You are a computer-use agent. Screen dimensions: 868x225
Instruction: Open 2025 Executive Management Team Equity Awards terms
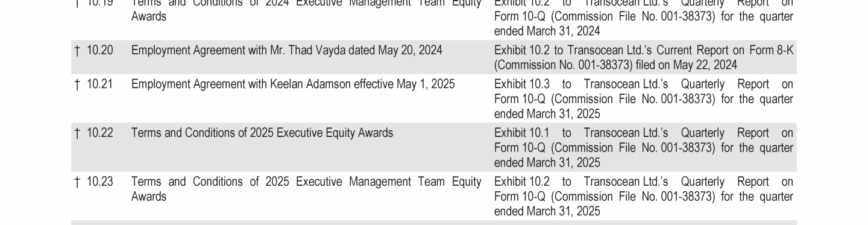[306, 189]
